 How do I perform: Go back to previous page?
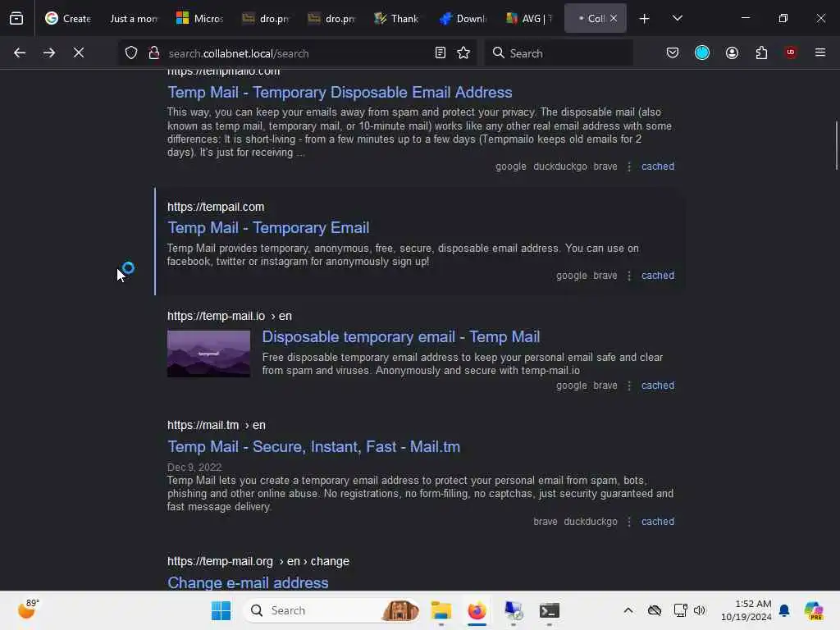pos(20,52)
